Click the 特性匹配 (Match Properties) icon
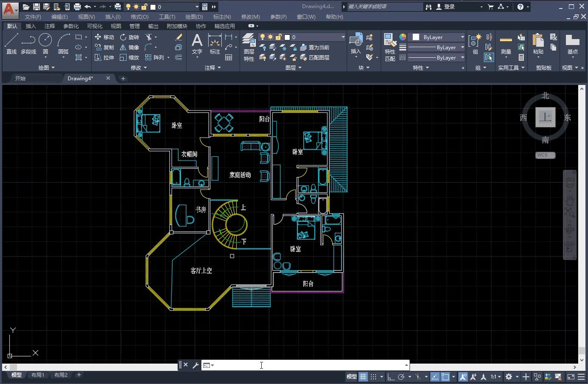Viewport: 588px width, 384px height. click(390, 48)
